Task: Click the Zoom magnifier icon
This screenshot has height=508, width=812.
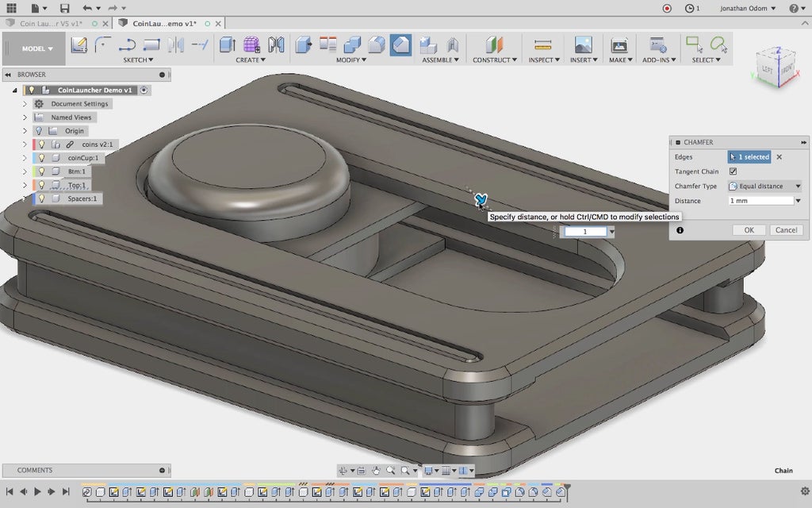Action: 390,471
